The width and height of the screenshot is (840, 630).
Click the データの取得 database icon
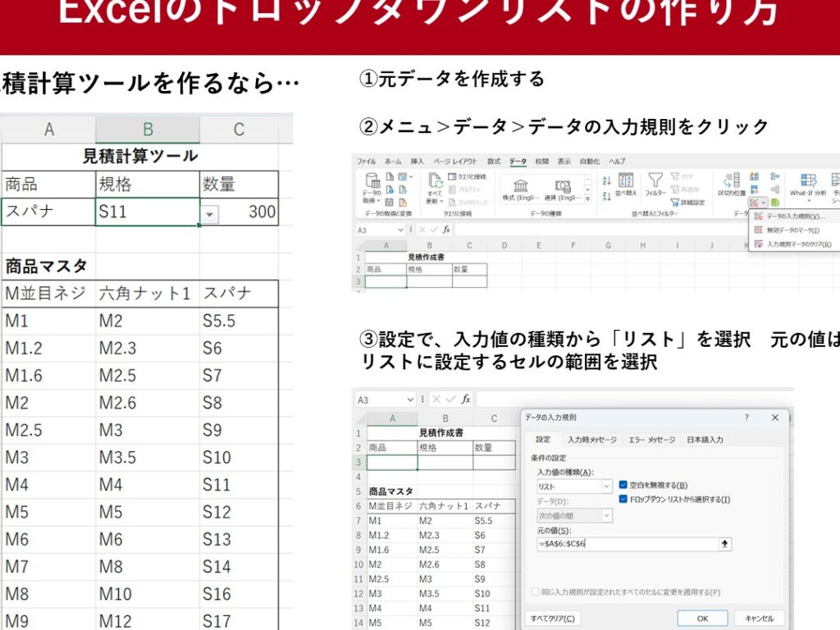(372, 180)
